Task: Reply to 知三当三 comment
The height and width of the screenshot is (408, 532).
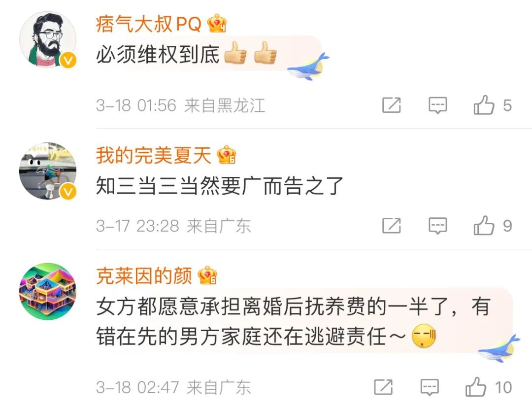Action: [438, 226]
